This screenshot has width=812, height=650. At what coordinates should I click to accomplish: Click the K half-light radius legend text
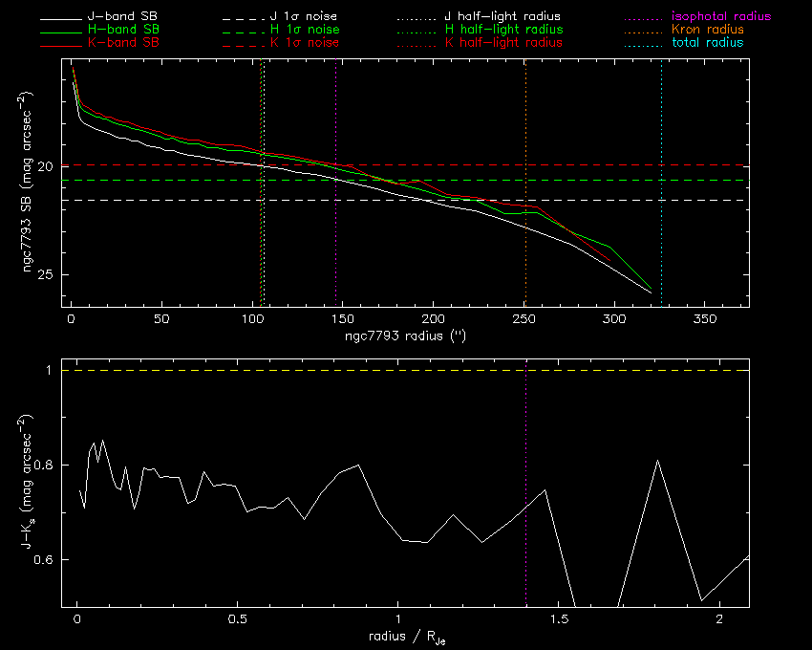(x=502, y=43)
